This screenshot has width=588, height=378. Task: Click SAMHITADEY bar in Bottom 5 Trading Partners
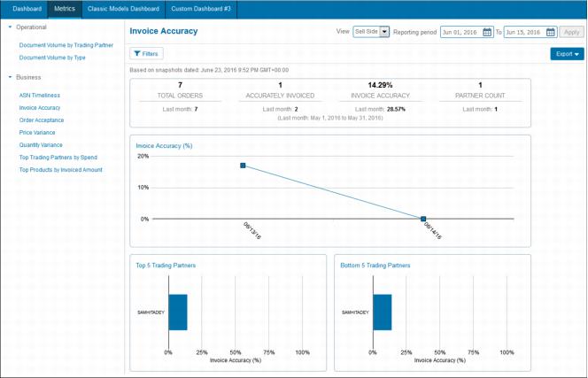382,312
